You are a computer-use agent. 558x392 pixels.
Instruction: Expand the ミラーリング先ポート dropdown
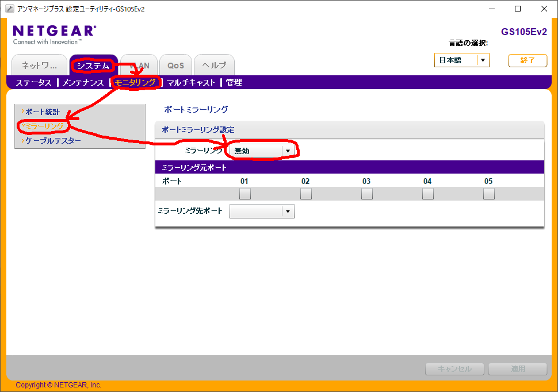[x=262, y=212]
